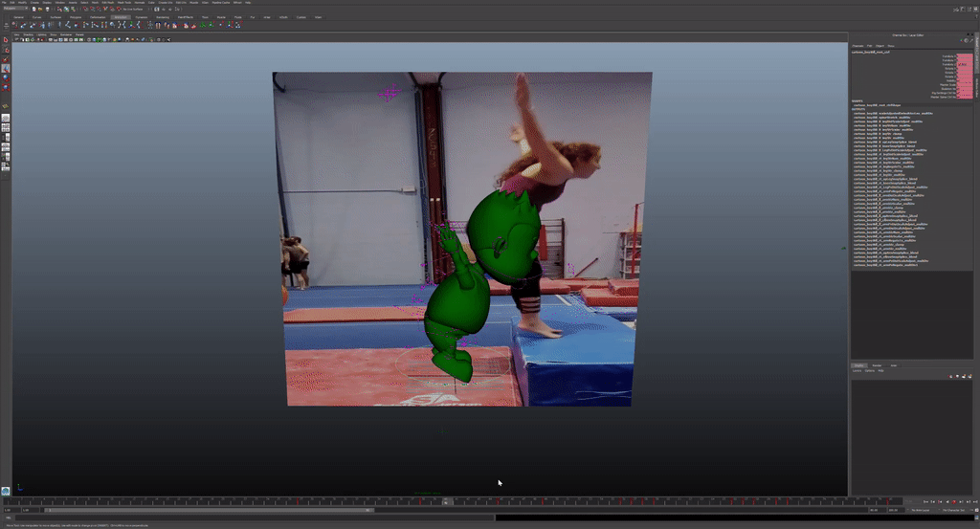Viewport: 980px width, 529px height.
Task: Open Select Camera icon in panel toolbar
Action: (17, 39)
